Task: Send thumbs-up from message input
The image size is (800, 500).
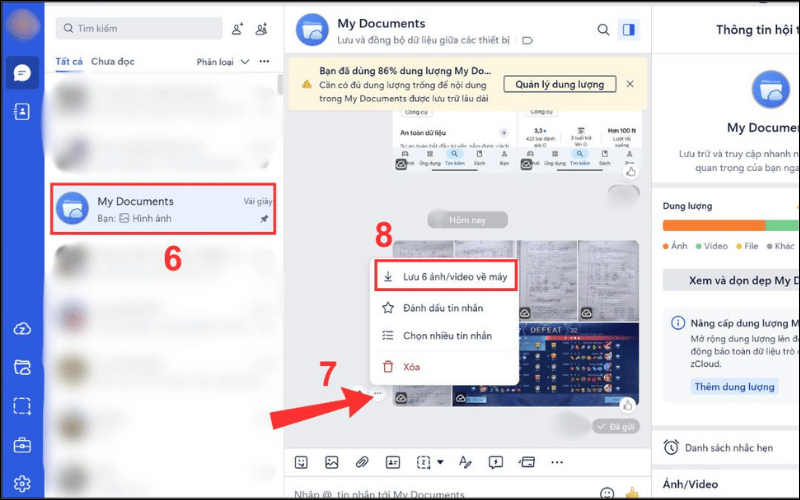Action: [x=632, y=493]
